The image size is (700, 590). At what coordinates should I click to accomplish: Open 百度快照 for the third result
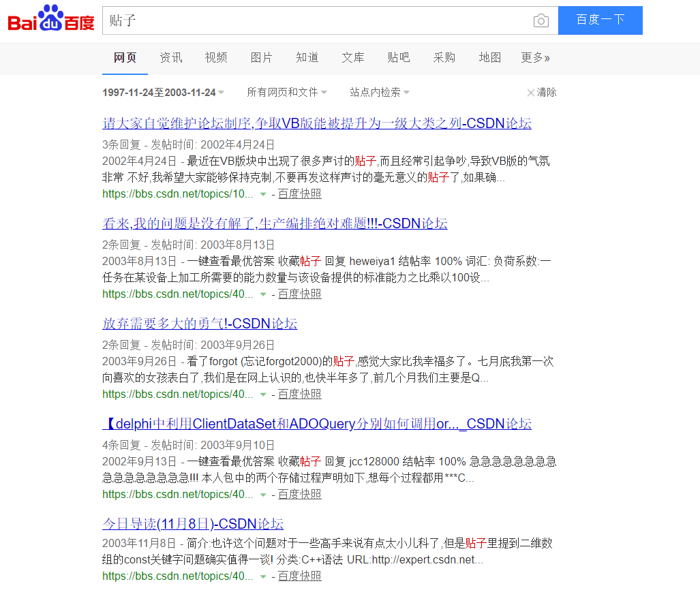click(x=299, y=394)
